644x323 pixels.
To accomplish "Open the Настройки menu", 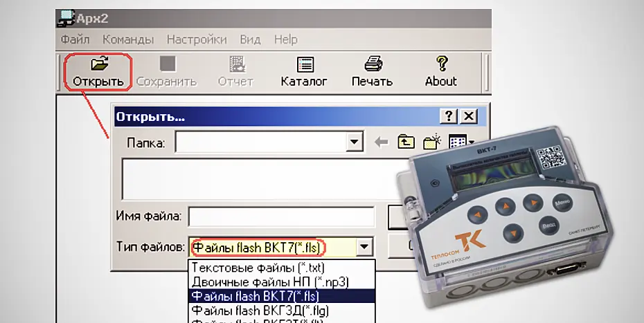I will 197,39.
